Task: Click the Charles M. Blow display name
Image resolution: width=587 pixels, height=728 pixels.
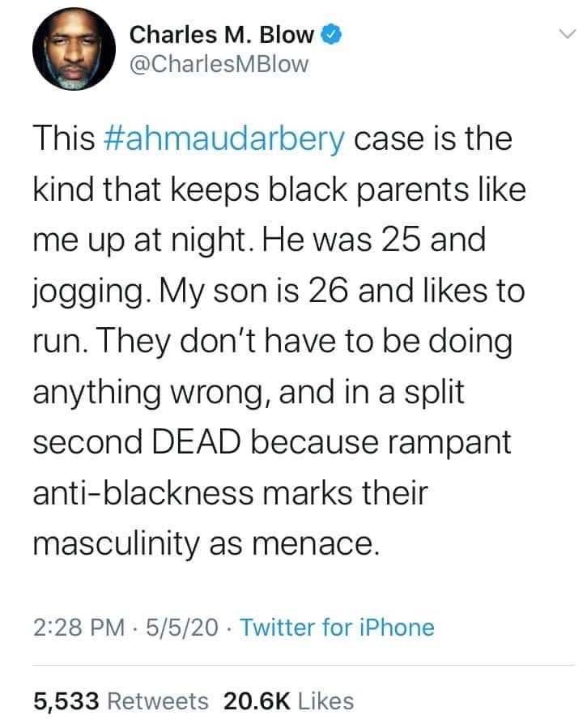Action: [223, 35]
